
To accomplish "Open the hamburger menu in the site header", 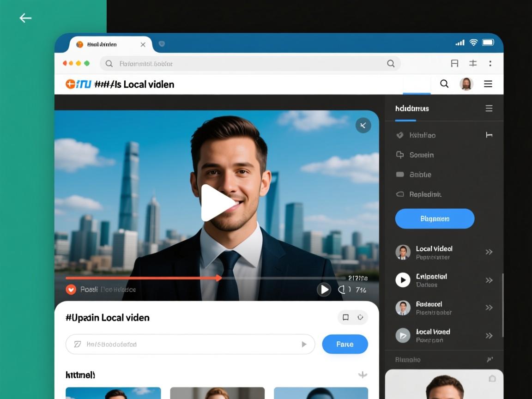I will click(488, 84).
